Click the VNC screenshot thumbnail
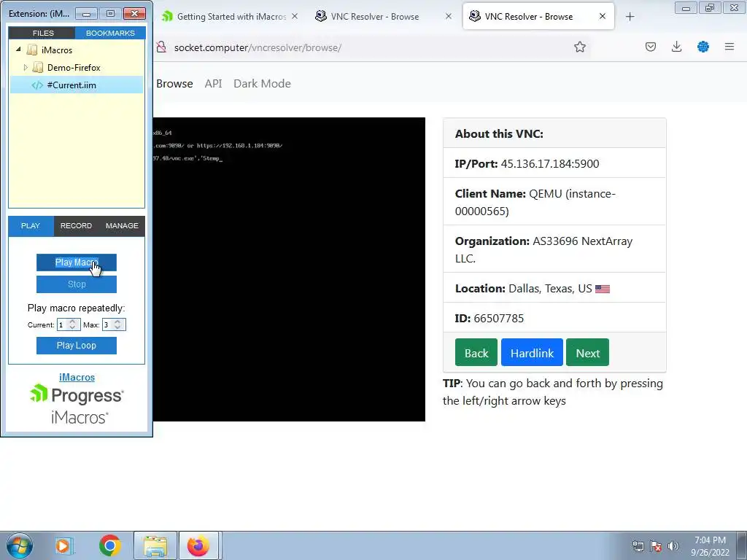The width and height of the screenshot is (747, 560). (289, 270)
